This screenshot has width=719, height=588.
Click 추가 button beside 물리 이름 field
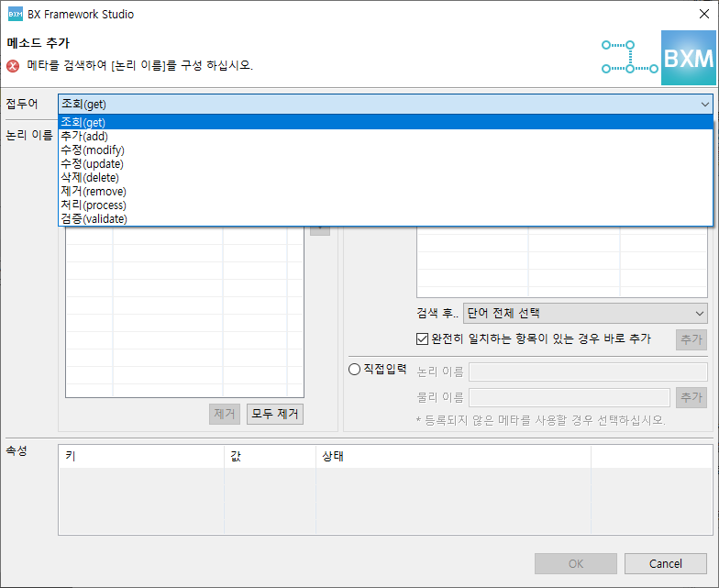[691, 397]
